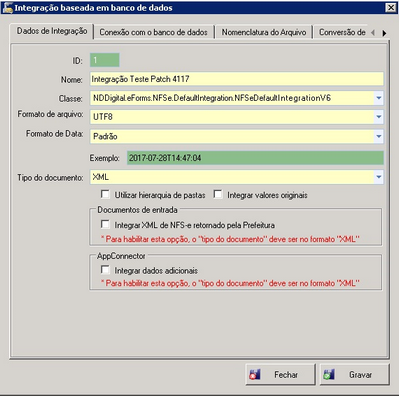Click the ID label
The width and height of the screenshot is (399, 396).
(x=77, y=61)
